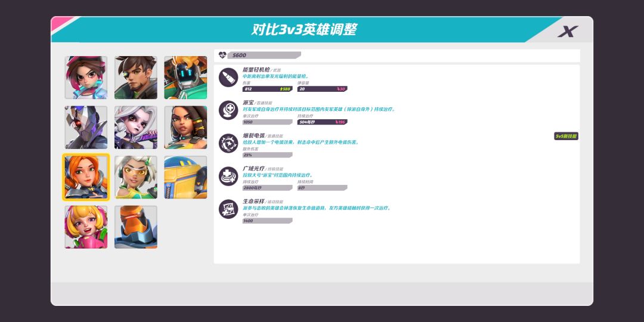Click the 生命采样 skill name
This screenshot has height=322, width=644.
(253, 202)
